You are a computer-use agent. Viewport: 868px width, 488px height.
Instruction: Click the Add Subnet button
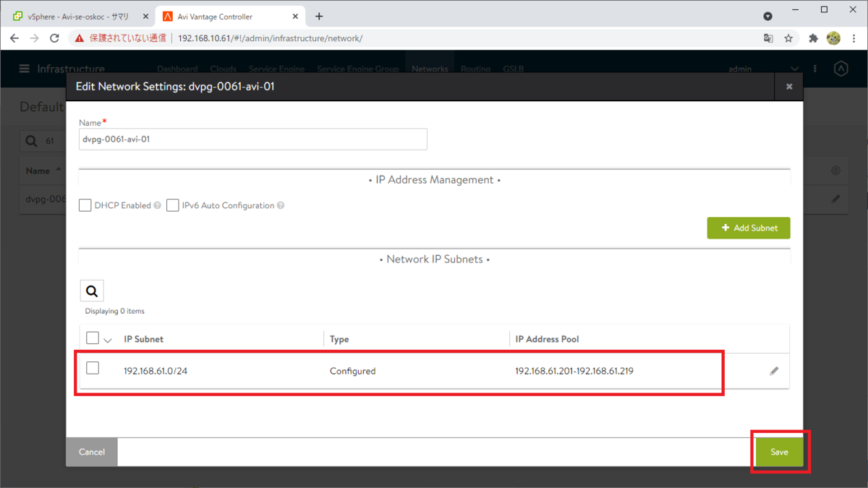tap(749, 228)
